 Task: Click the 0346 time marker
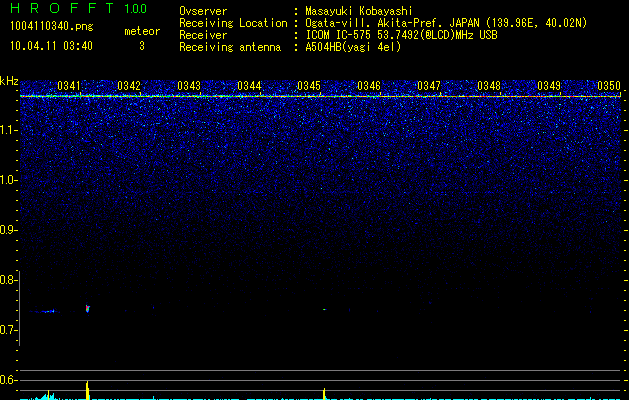[369, 86]
